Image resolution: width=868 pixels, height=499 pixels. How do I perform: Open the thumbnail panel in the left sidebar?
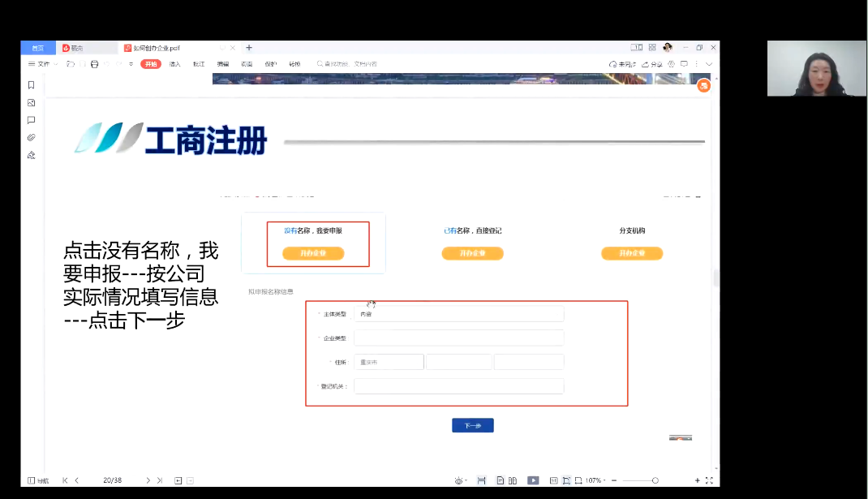pyautogui.click(x=31, y=103)
